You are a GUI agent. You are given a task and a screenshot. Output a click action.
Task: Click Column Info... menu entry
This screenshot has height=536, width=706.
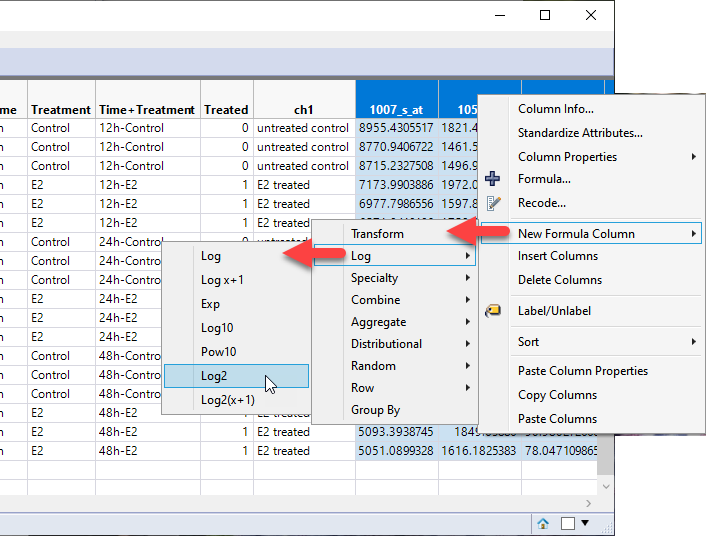click(555, 109)
